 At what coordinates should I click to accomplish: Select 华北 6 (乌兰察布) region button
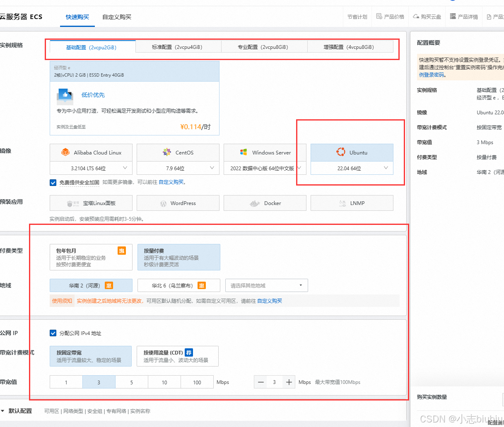(x=178, y=286)
